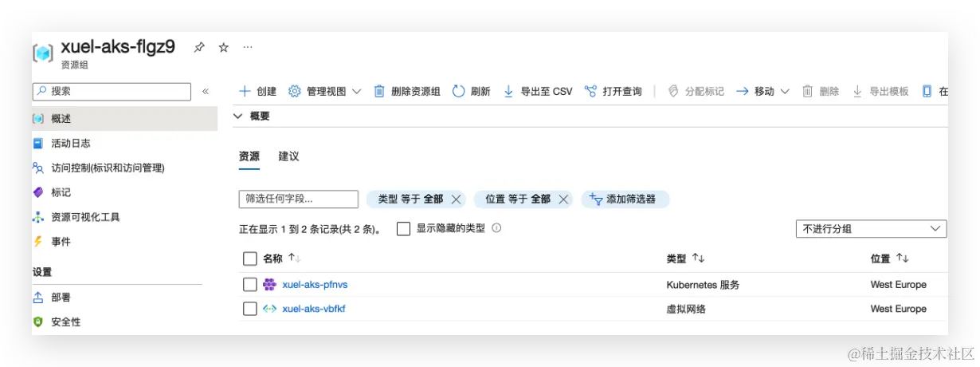Open the 移动 dropdown

point(762,92)
